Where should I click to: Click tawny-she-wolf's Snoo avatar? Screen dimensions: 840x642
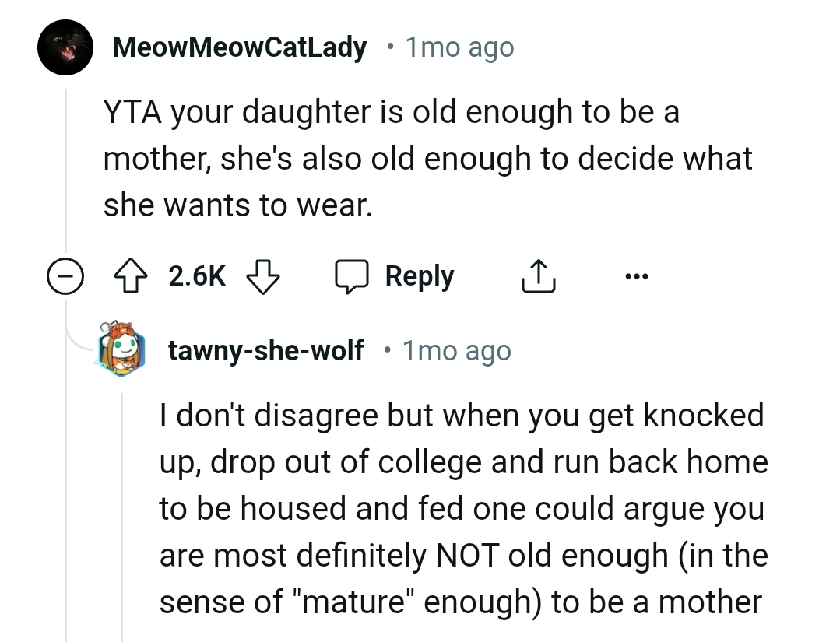(121, 350)
